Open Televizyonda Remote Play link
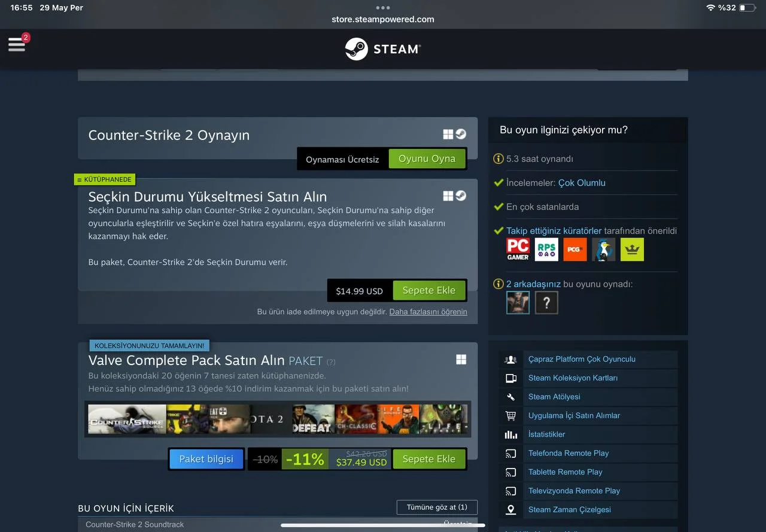766x532 pixels. pyautogui.click(x=574, y=491)
